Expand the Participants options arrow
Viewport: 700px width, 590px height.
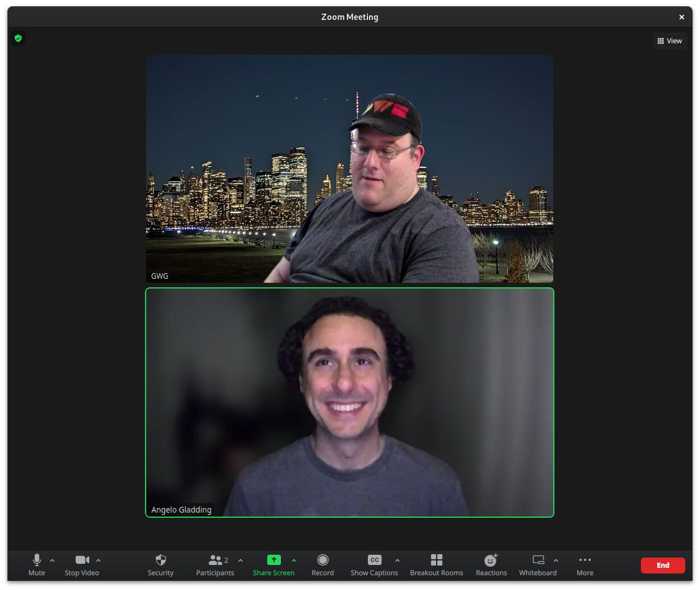coord(241,560)
